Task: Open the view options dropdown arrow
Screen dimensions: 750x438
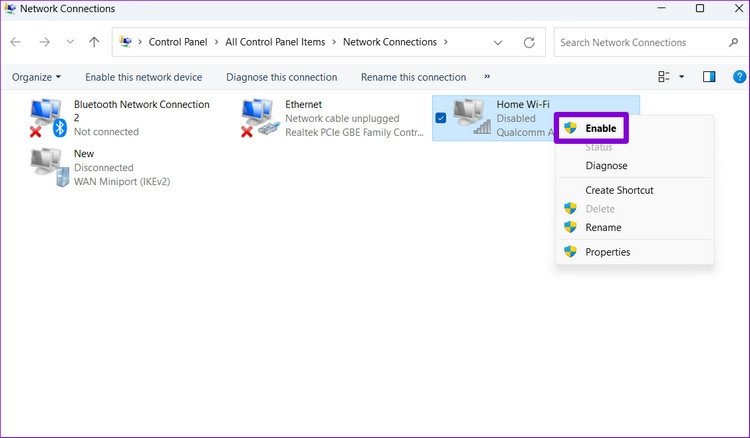Action: (682, 77)
